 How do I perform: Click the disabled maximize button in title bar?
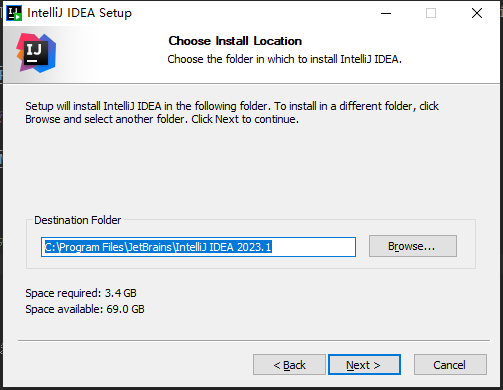coord(431,13)
